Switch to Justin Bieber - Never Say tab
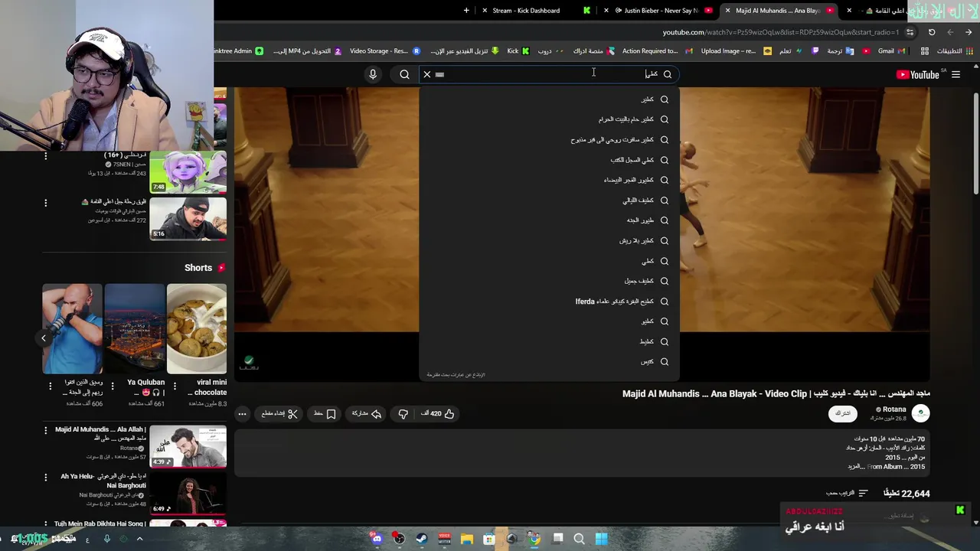 pyautogui.click(x=658, y=11)
